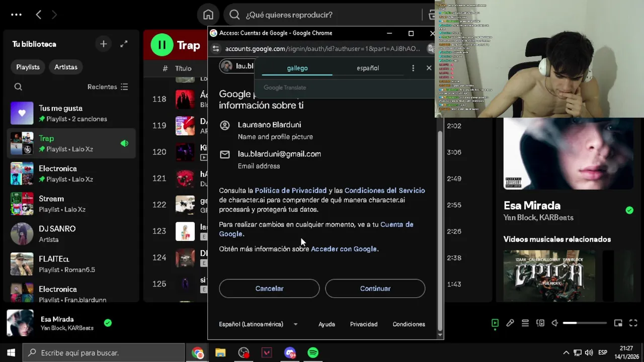Image resolution: width=644 pixels, height=362 pixels.
Task: Select the Trap playlist in the library
Action: [71, 143]
